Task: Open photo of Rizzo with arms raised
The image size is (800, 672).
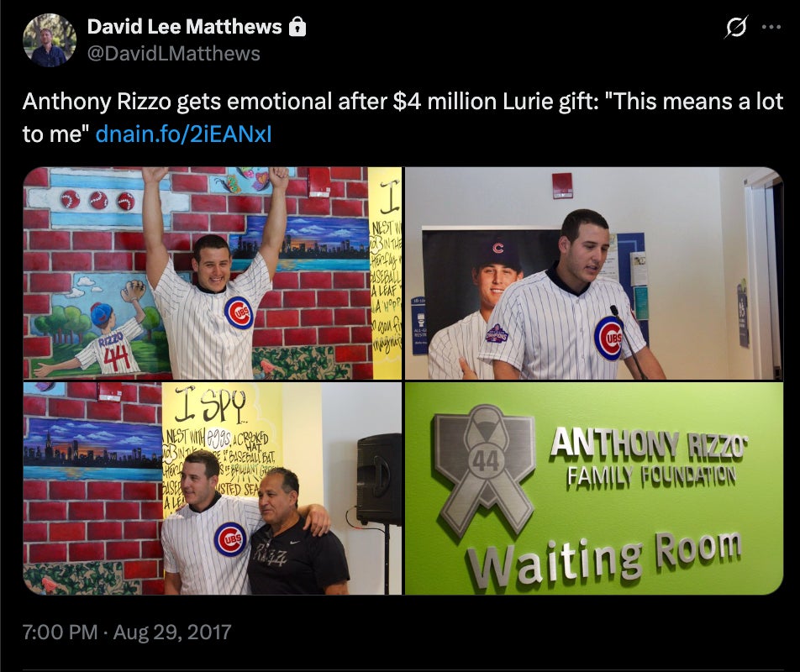Action: coord(213,273)
